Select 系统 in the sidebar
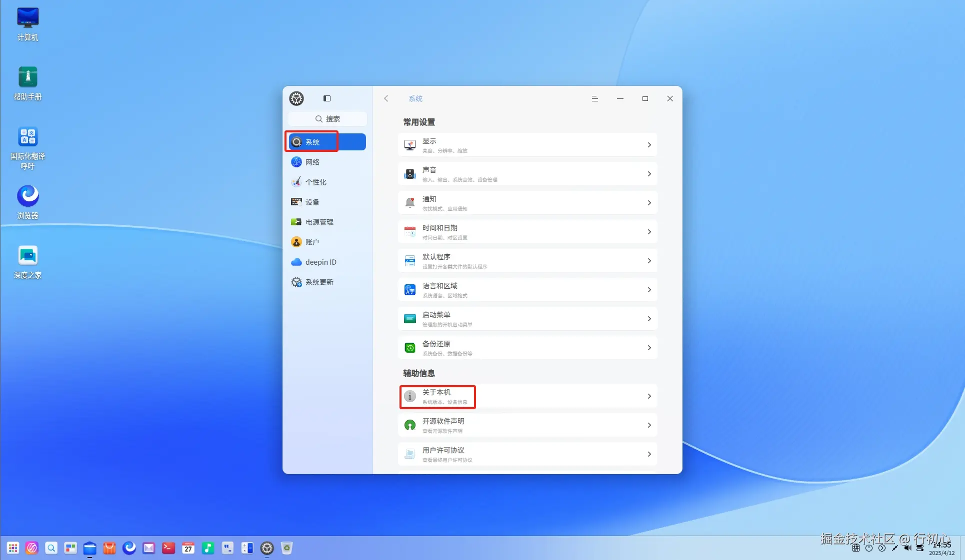The width and height of the screenshot is (965, 560). coord(327,142)
